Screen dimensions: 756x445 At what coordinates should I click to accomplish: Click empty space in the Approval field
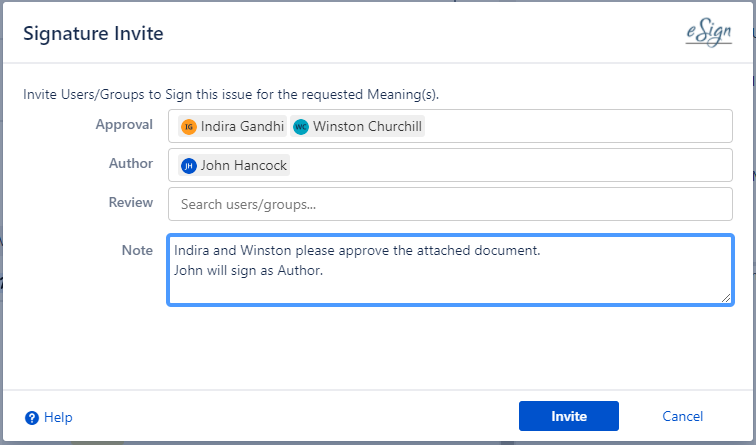coord(580,127)
